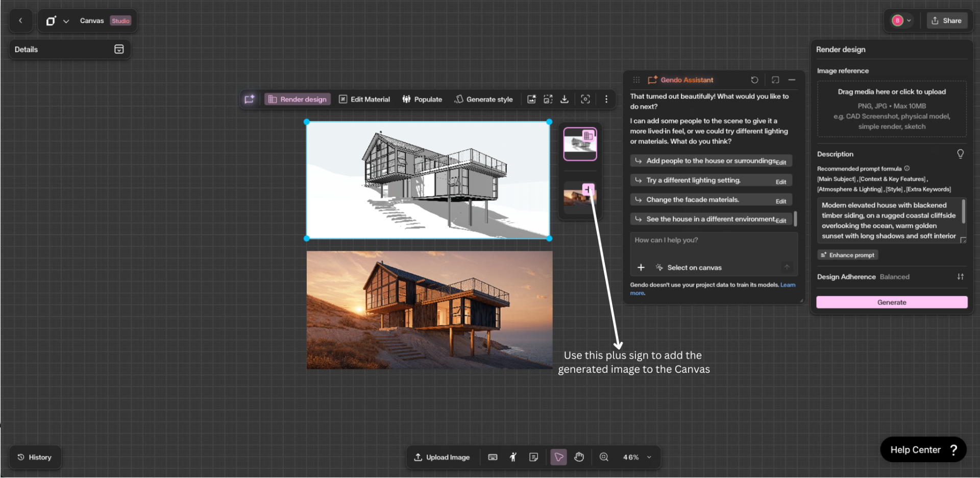
Task: Select the Populate tool tab
Action: tap(422, 99)
